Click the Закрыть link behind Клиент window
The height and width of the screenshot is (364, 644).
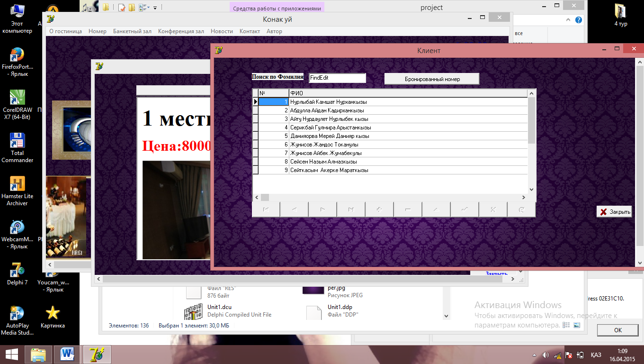496,273
